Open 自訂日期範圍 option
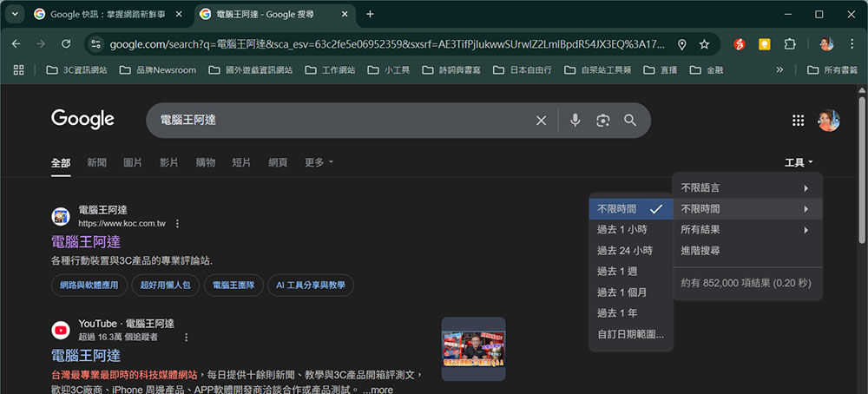 click(x=631, y=334)
